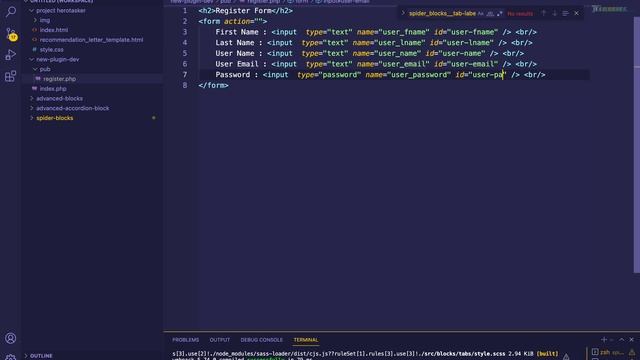Click 'user_email' name attribute value

[x=404, y=64]
